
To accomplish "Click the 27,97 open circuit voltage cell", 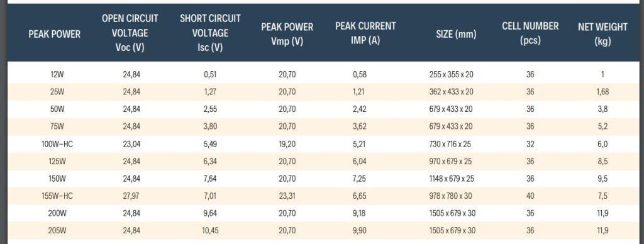I will click(131, 196).
